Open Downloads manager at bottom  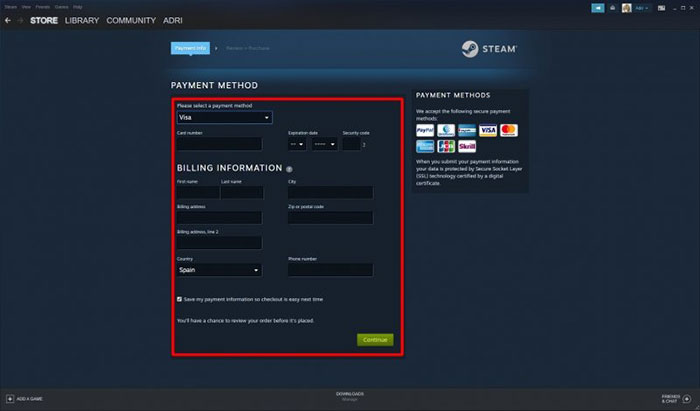350,396
